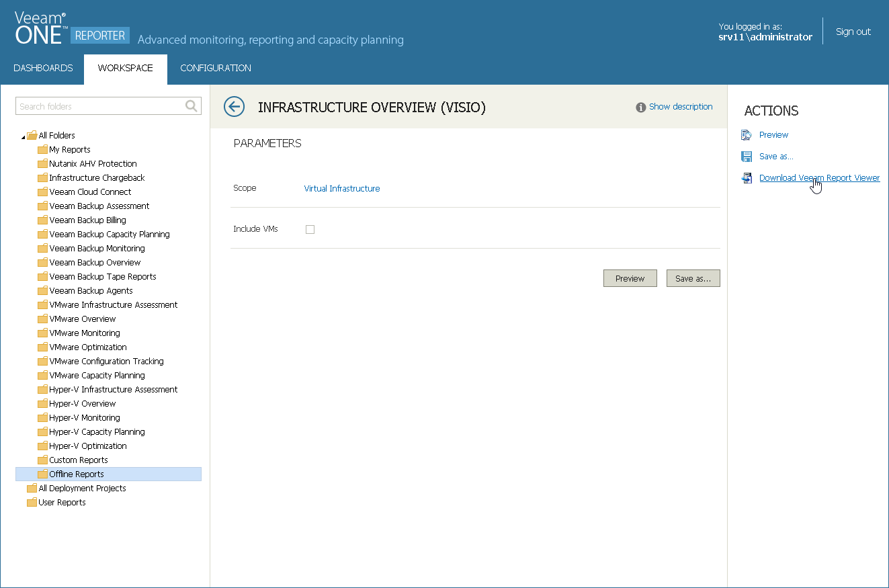Screen dimensions: 889x588
Task: Click the Veeam Backup Billing folder icon
Action: [42, 220]
